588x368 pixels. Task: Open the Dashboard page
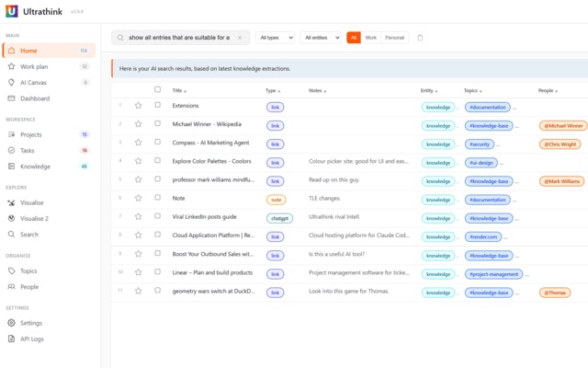[x=49, y=98]
